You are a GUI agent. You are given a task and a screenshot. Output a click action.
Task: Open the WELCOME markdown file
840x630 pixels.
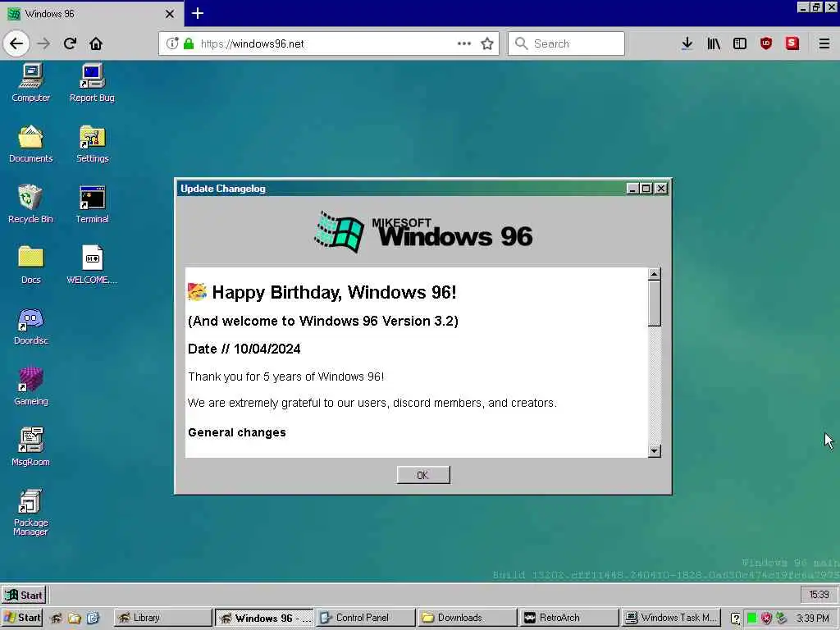coord(92,264)
